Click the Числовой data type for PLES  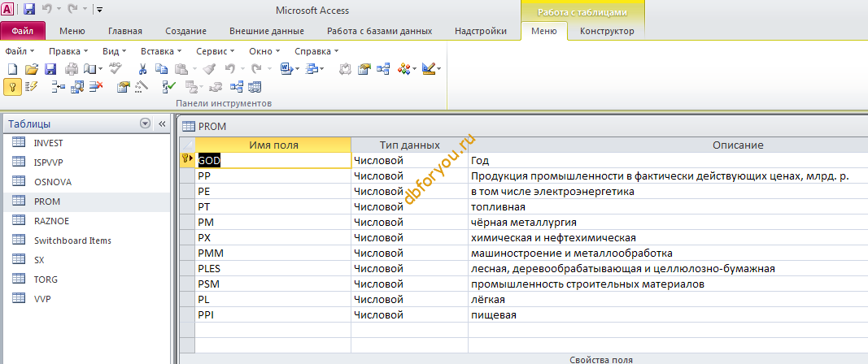coord(410,269)
